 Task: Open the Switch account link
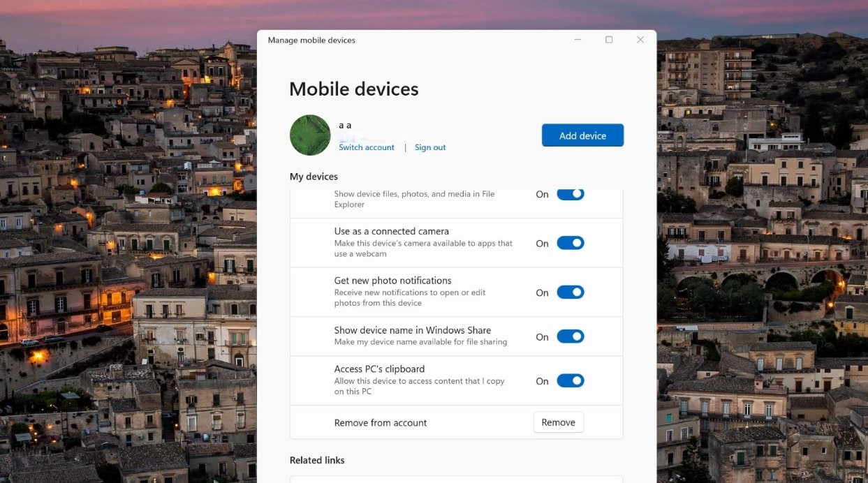pos(367,147)
